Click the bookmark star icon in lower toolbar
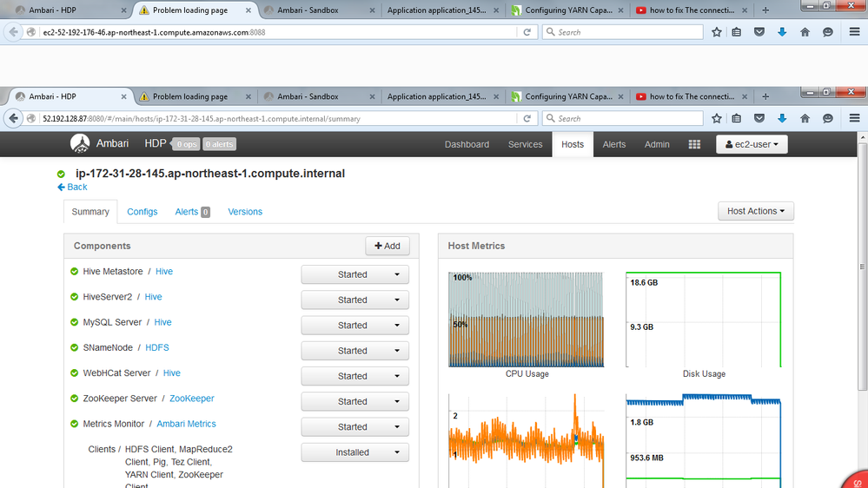This screenshot has width=868, height=488. point(717,118)
